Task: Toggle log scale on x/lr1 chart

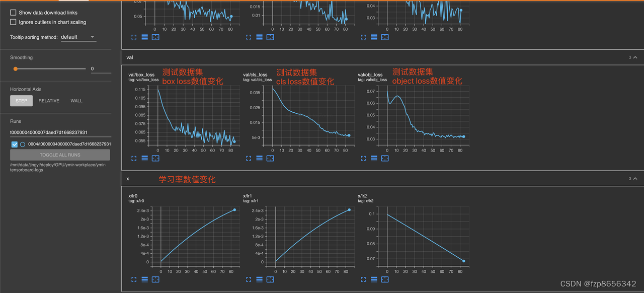Action: tap(259, 279)
